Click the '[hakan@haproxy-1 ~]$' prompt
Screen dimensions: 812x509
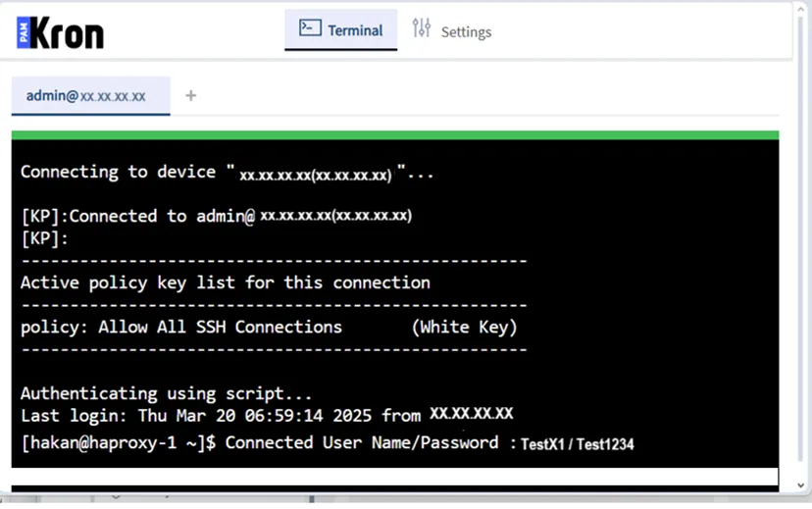tap(118, 443)
